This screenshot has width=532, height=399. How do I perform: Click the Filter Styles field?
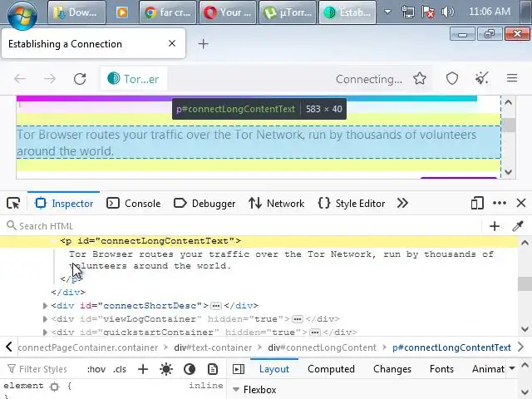click(42, 369)
